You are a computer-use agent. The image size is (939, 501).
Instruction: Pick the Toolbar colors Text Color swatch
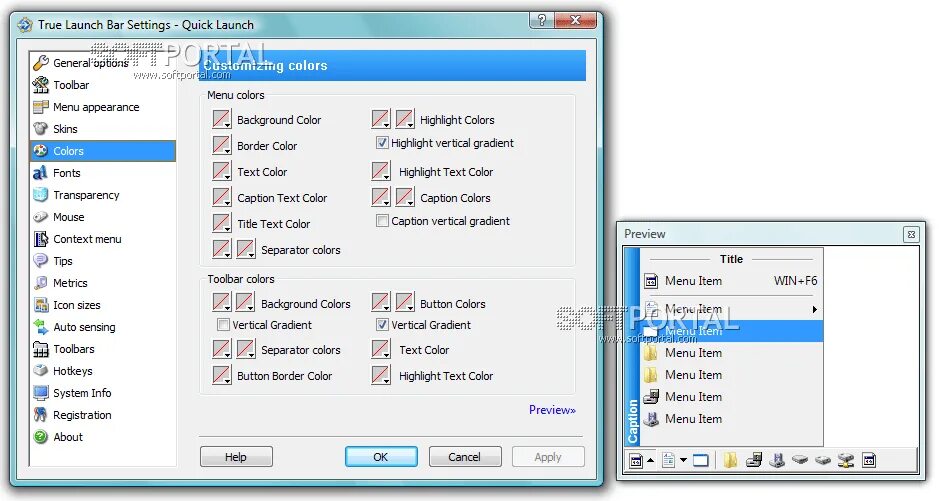tap(381, 349)
